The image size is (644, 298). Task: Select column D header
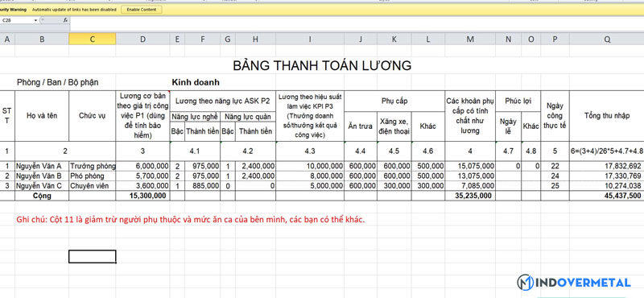(142, 39)
